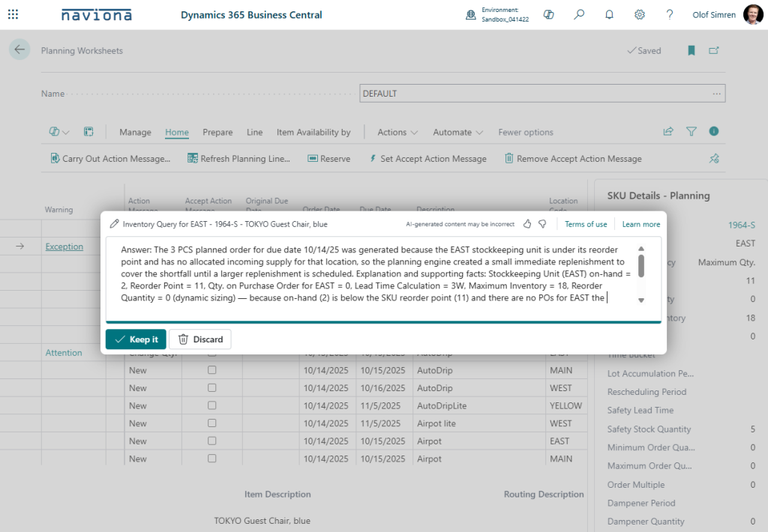Check Accept Action box for AutoDripLite row
Screen dimensions: 768x532
click(211, 405)
